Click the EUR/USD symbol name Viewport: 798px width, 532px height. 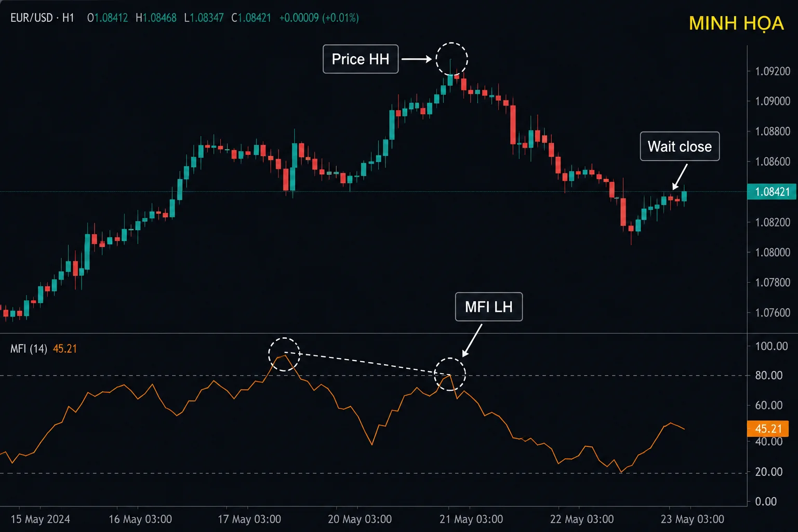(32, 18)
